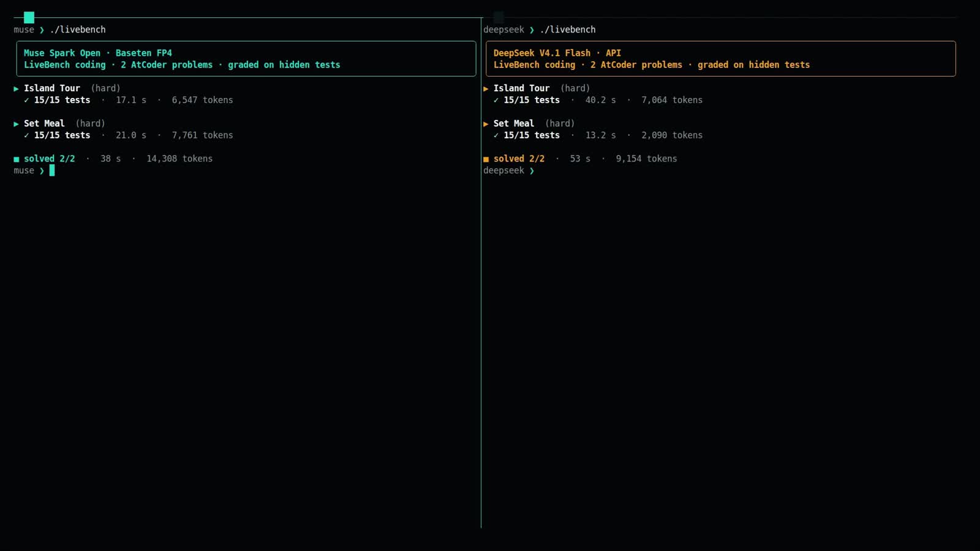The width and height of the screenshot is (980, 551).
Task: Click the teal square before muse solved 2/2
Action: pos(17,159)
